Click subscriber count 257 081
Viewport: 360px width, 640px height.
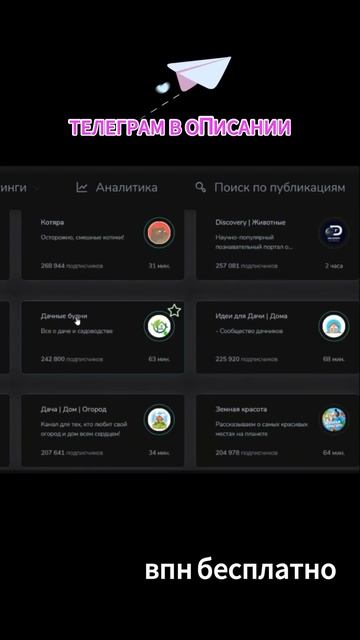[x=227, y=266]
